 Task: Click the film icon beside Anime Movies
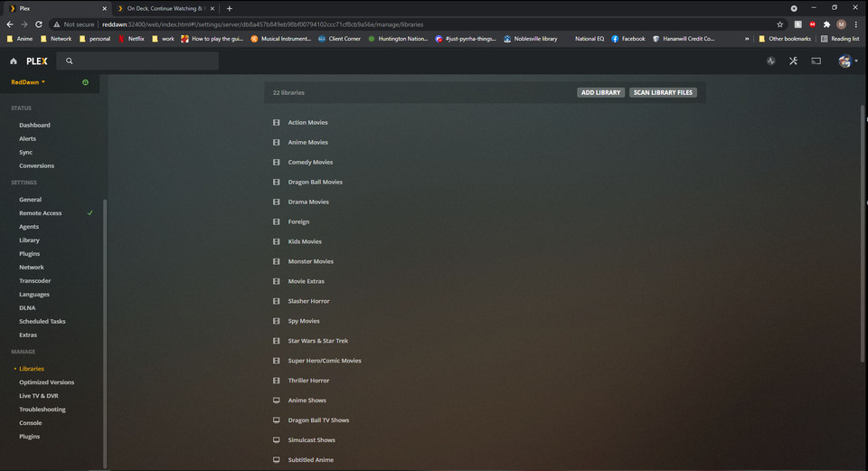[277, 142]
